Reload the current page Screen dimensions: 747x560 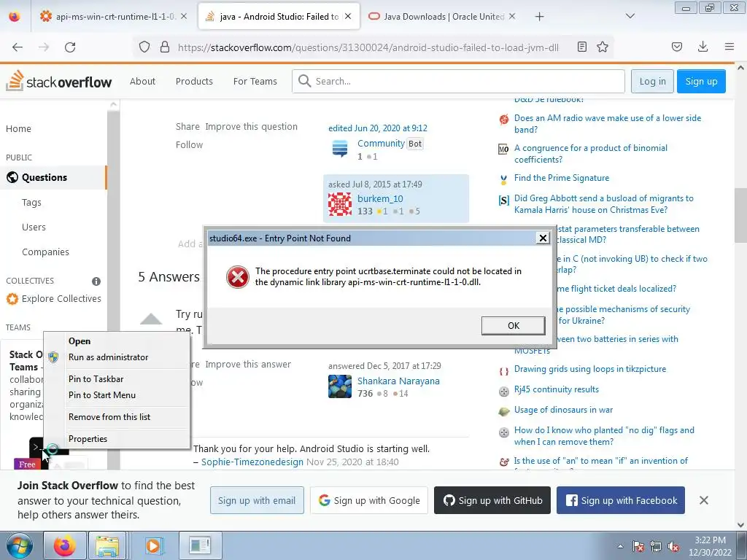click(x=70, y=47)
